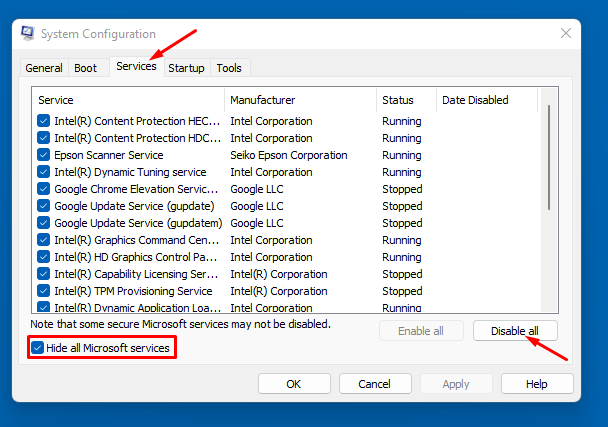Click the services list vertical scrollbar
The width and height of the screenshot is (608, 427).
(x=548, y=160)
